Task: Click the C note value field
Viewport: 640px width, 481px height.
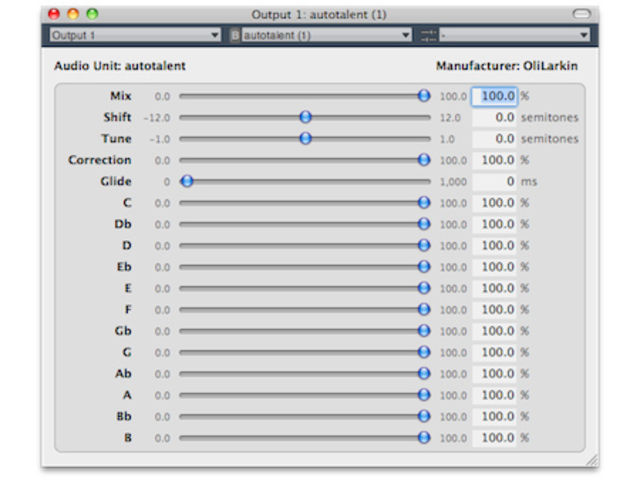Action: coord(494,203)
